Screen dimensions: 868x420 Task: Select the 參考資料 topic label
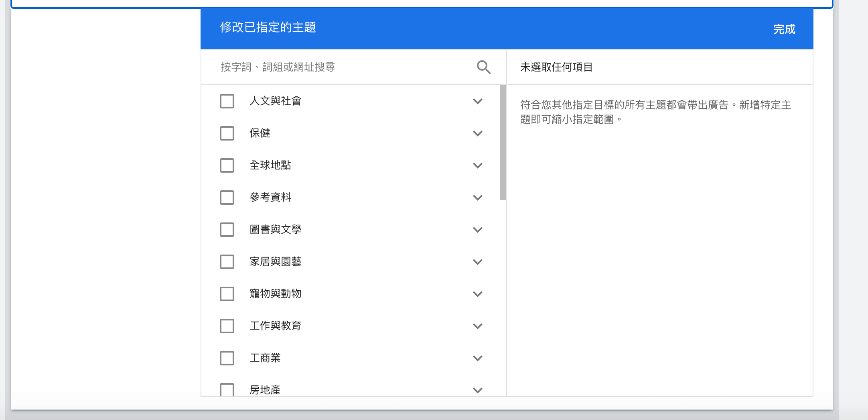click(x=270, y=198)
